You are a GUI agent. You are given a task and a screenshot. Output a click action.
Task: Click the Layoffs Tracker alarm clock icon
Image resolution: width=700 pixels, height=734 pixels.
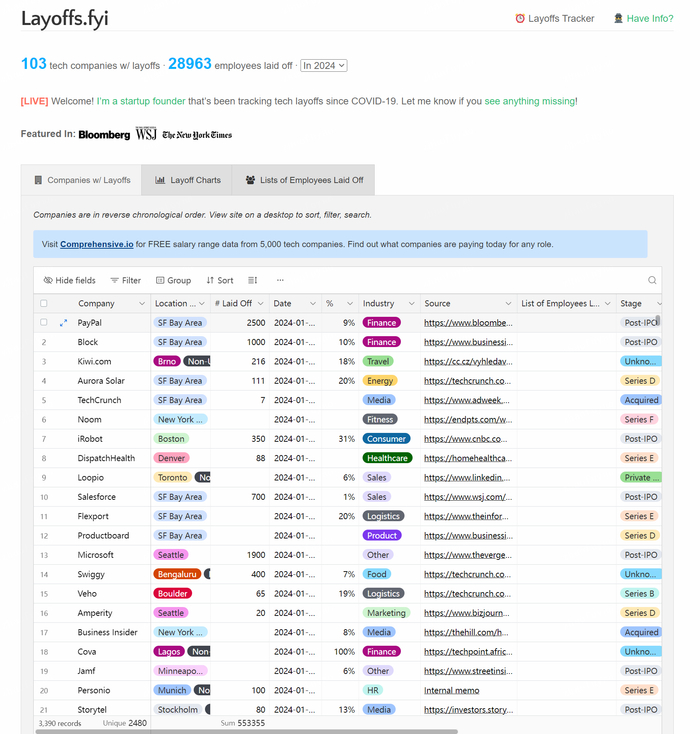click(520, 18)
